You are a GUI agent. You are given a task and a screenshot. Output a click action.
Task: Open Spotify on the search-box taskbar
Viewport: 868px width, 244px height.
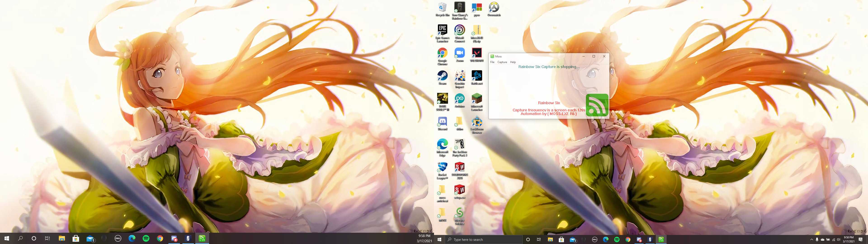(617, 240)
